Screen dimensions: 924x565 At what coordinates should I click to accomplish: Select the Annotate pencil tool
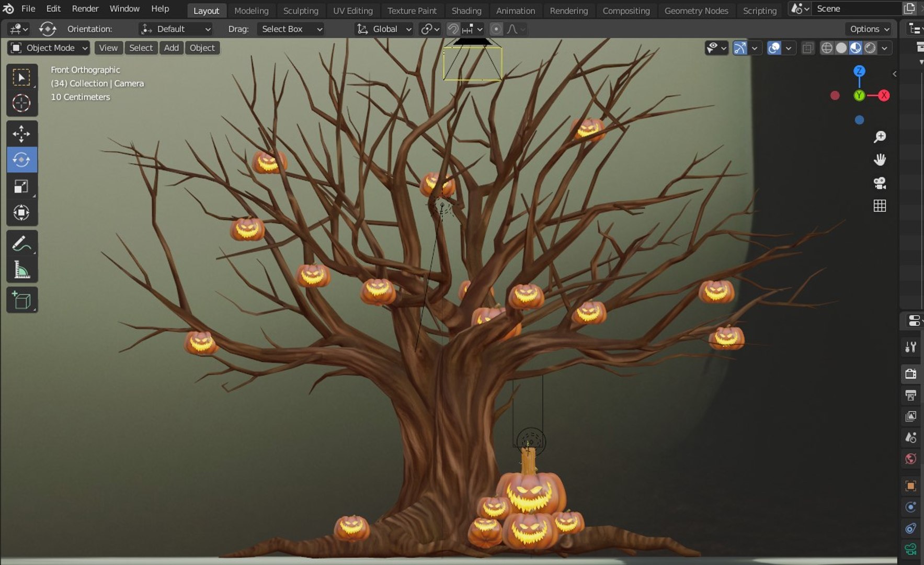click(21, 243)
